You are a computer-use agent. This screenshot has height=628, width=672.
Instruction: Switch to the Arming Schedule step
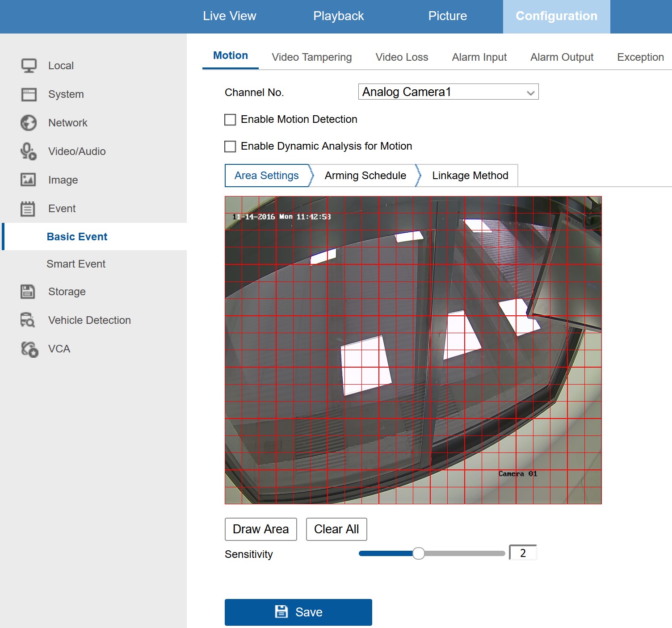[365, 176]
